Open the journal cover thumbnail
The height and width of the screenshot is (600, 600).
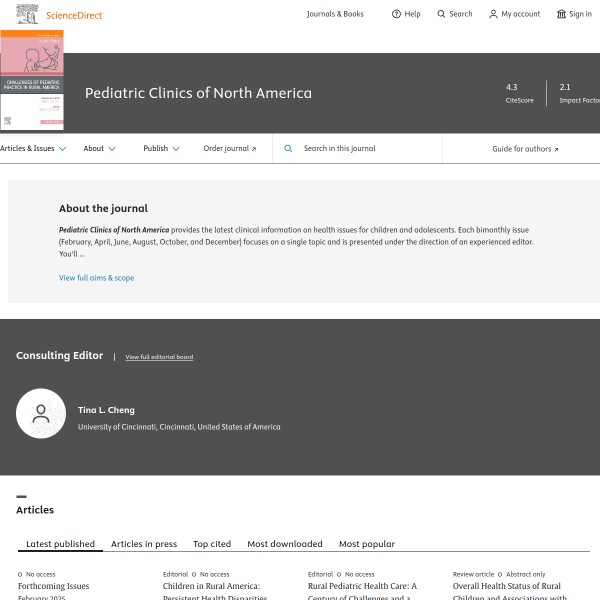[x=32, y=80]
